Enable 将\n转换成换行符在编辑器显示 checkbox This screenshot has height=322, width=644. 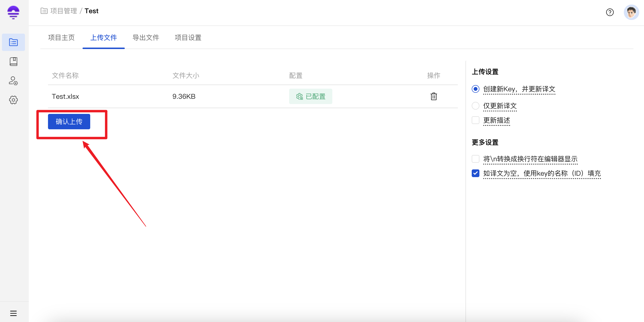click(x=475, y=159)
